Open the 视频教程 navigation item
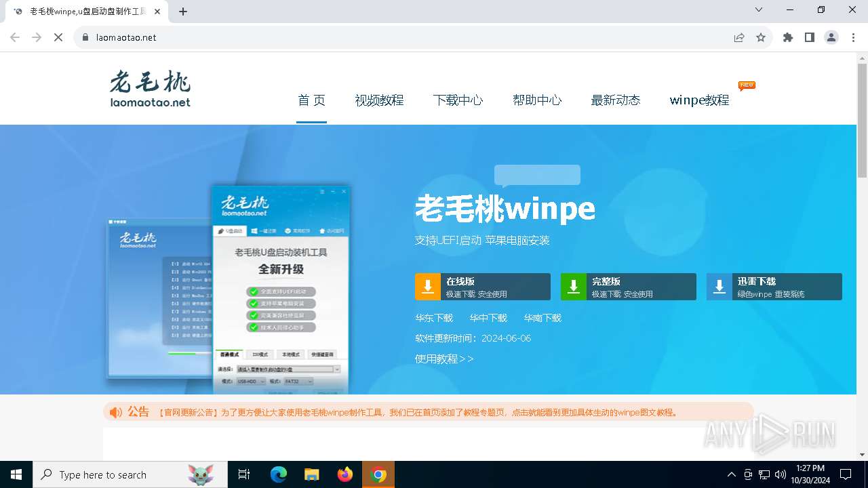Image resolution: width=868 pixels, height=488 pixels. [379, 100]
